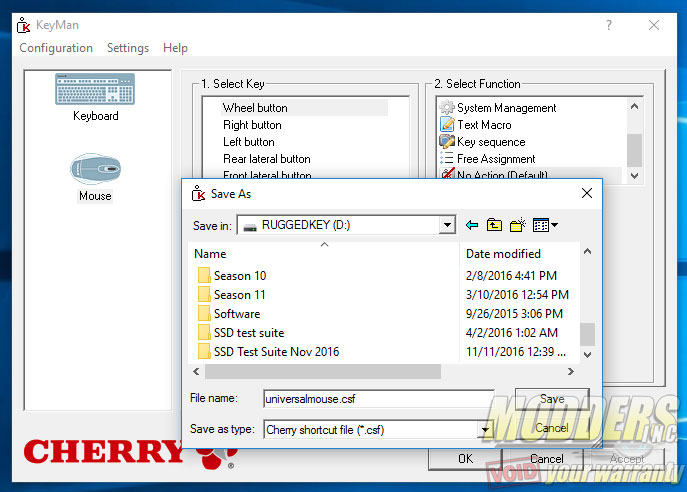687x492 pixels.
Task: Select System Management function
Action: click(x=506, y=108)
